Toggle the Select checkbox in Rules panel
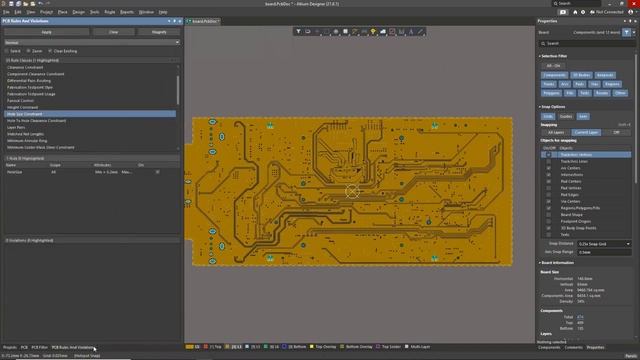Screen dimensions: 640x360 [7, 51]
